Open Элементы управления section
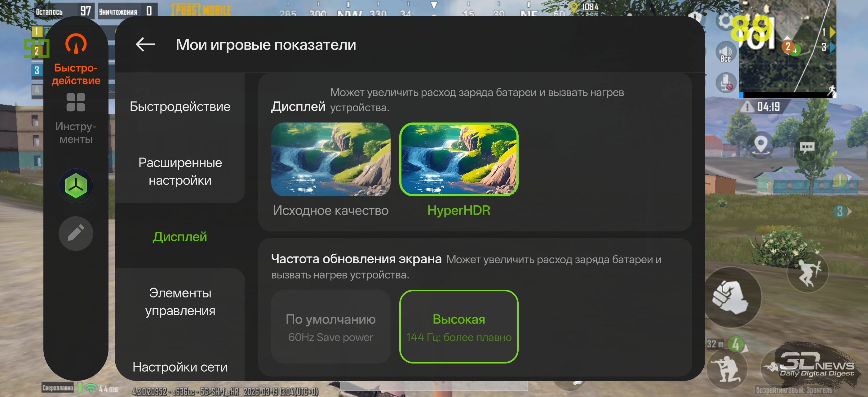This screenshot has height=397, width=868. tap(180, 301)
